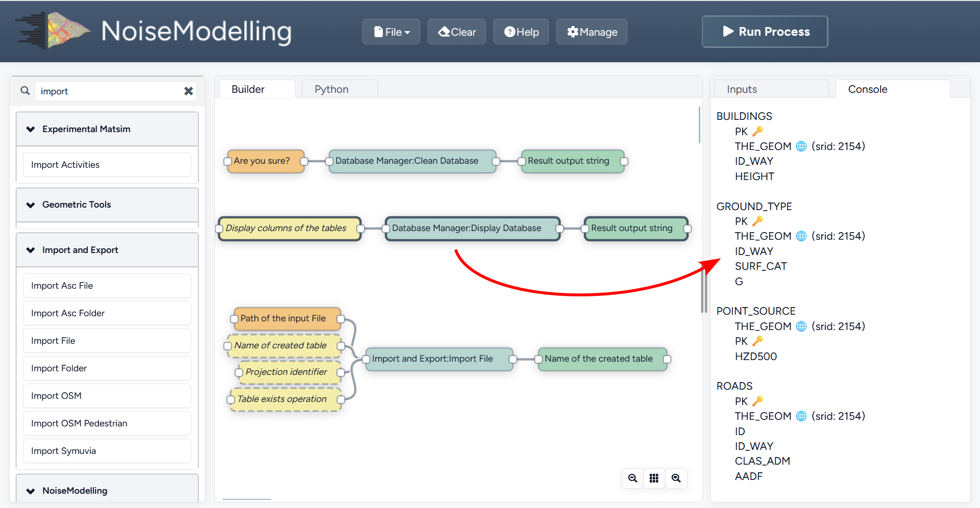Screen dimensions: 980x508
Task: Click GROUND_TYPE table name in Console
Action: pos(754,207)
